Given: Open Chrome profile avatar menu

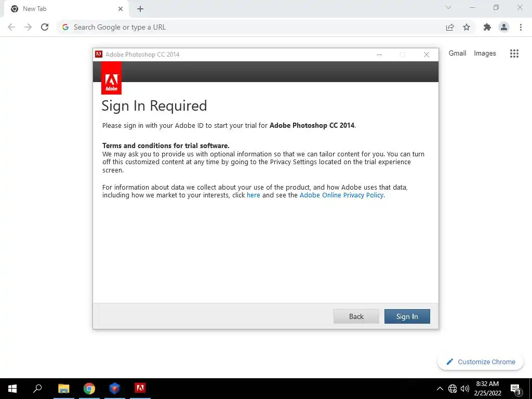Looking at the screenshot, I should click(504, 27).
